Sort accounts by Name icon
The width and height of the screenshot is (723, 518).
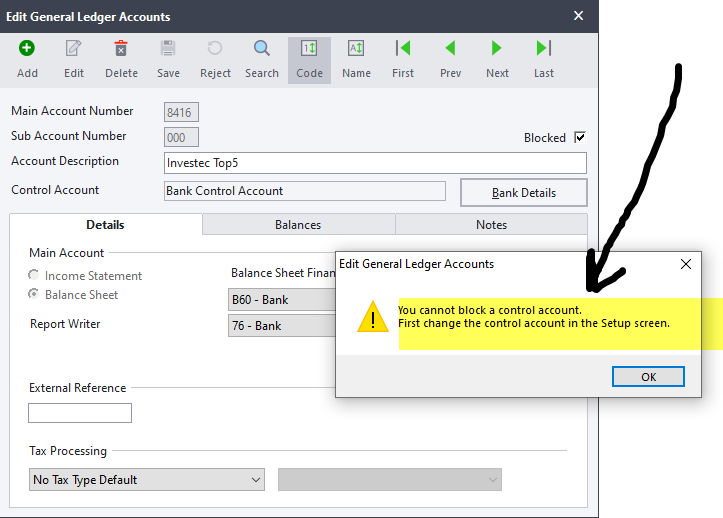pyautogui.click(x=356, y=49)
